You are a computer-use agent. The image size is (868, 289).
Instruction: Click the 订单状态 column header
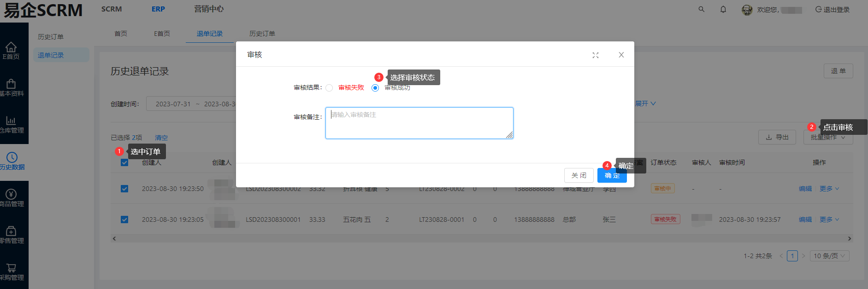click(x=664, y=162)
